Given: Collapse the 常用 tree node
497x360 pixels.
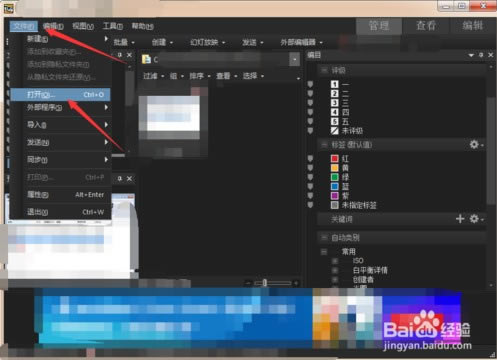Looking at the screenshot, I should [x=324, y=252].
